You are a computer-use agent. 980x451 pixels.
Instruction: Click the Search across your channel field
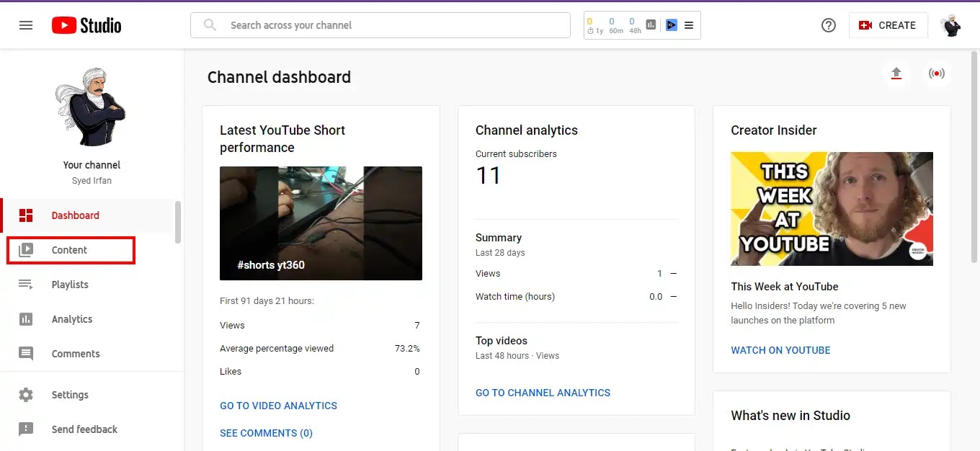point(380,25)
